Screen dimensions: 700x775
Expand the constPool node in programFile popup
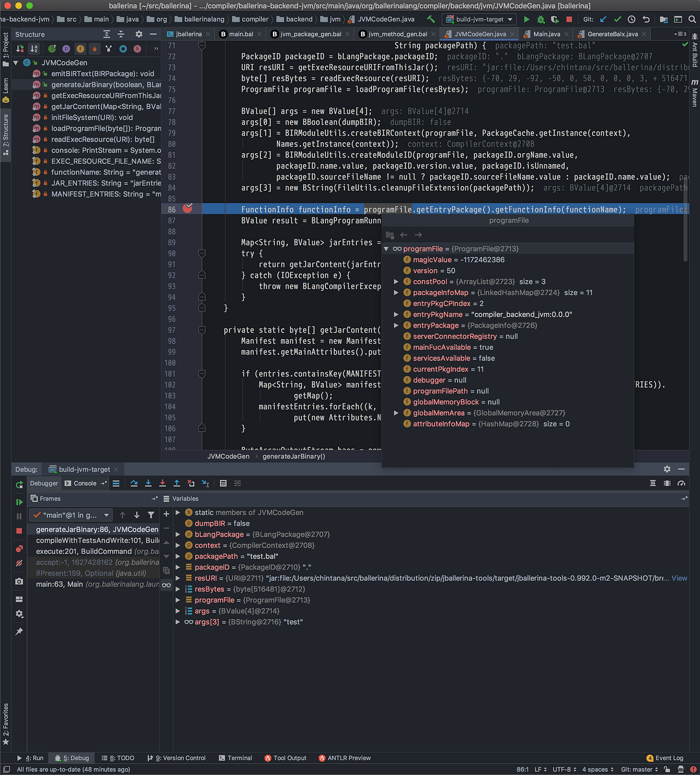(397, 282)
